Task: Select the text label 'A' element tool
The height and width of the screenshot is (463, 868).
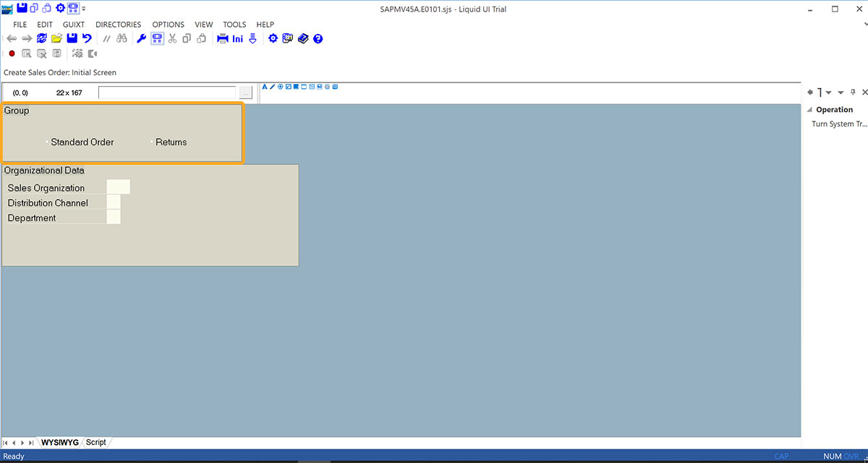Action: [x=265, y=87]
